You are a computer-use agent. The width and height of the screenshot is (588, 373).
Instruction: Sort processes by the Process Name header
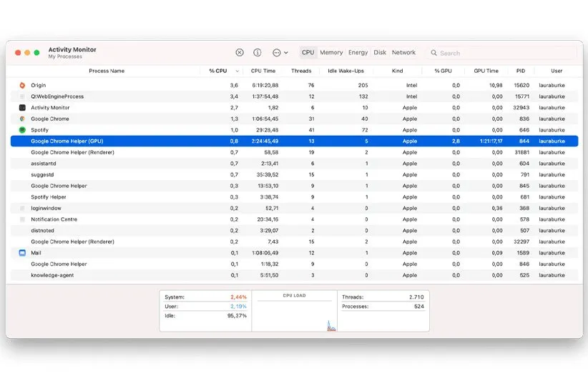pos(107,71)
